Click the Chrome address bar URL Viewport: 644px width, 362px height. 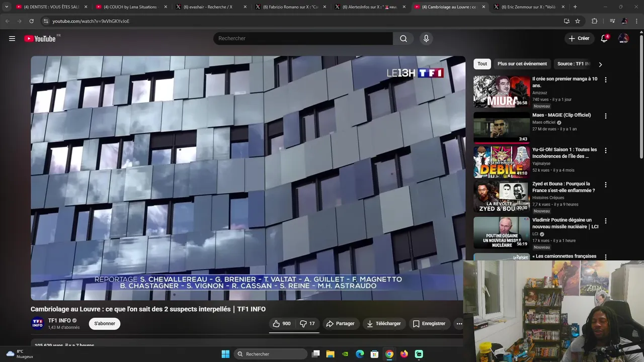tap(91, 21)
